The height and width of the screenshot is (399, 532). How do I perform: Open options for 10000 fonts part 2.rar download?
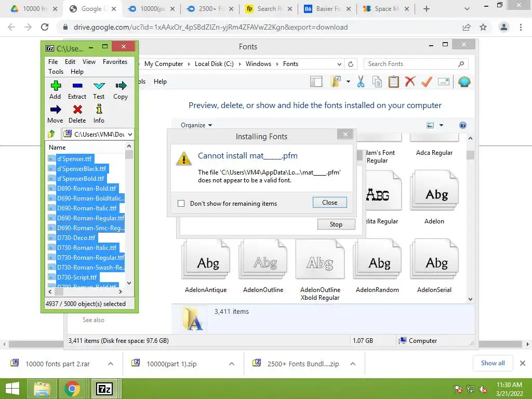[x=111, y=364]
